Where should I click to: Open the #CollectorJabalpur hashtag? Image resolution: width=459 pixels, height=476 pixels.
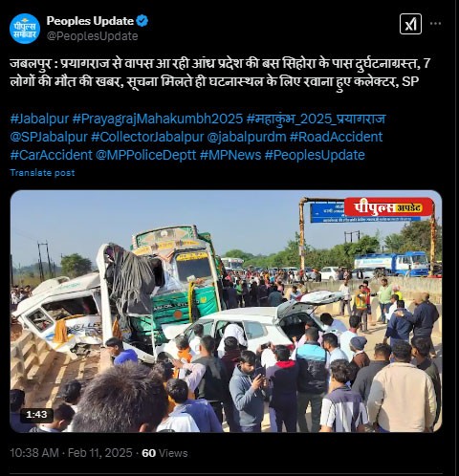coord(147,137)
